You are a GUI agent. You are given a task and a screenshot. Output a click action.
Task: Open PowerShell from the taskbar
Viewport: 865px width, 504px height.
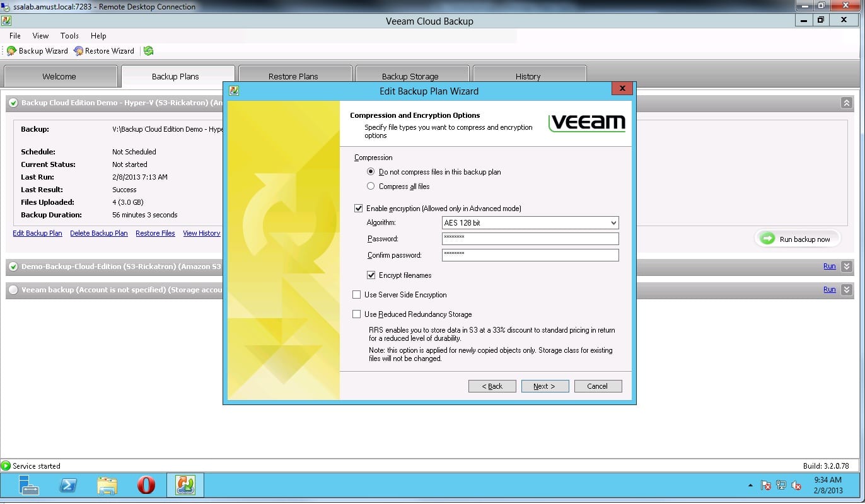click(68, 485)
